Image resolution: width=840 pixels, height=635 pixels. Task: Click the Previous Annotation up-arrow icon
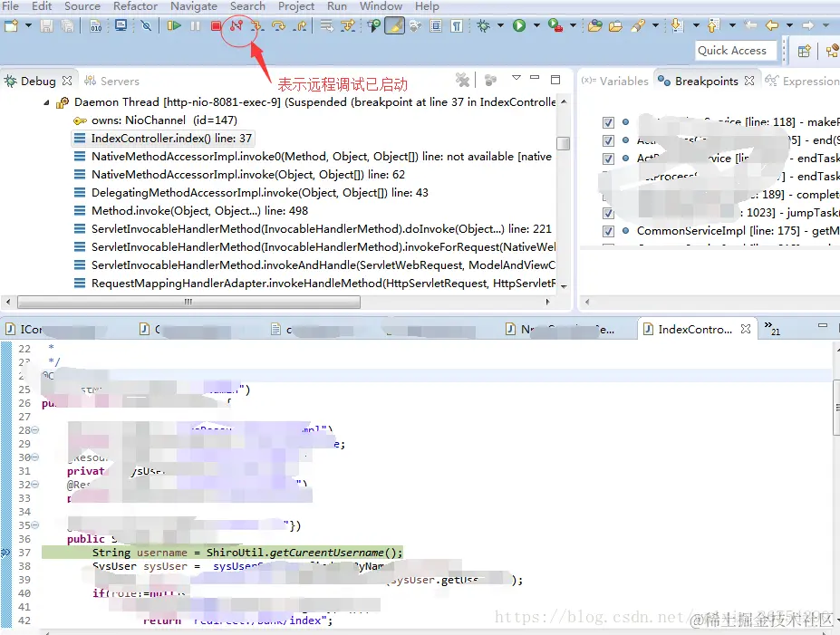tap(713, 25)
